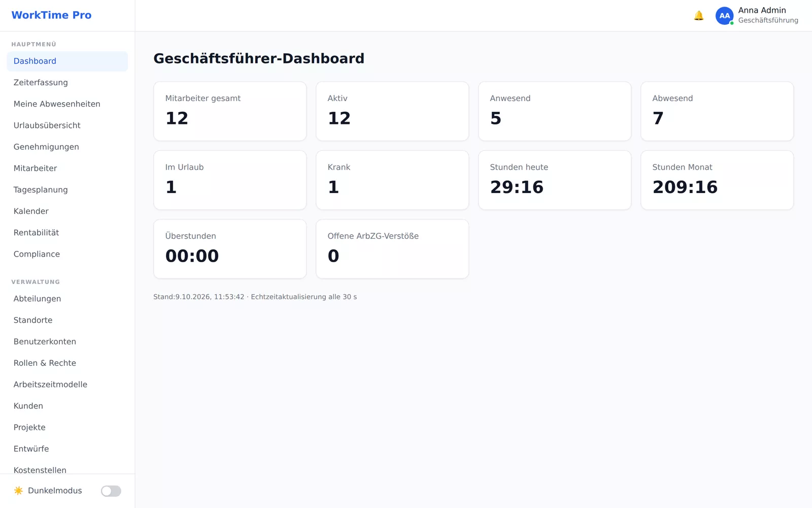Open Meine Abwesenheiten

67,104
